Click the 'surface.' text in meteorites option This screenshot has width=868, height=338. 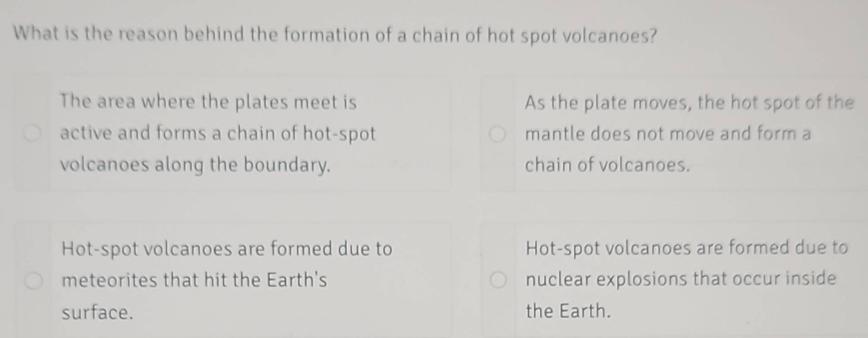tap(98, 313)
